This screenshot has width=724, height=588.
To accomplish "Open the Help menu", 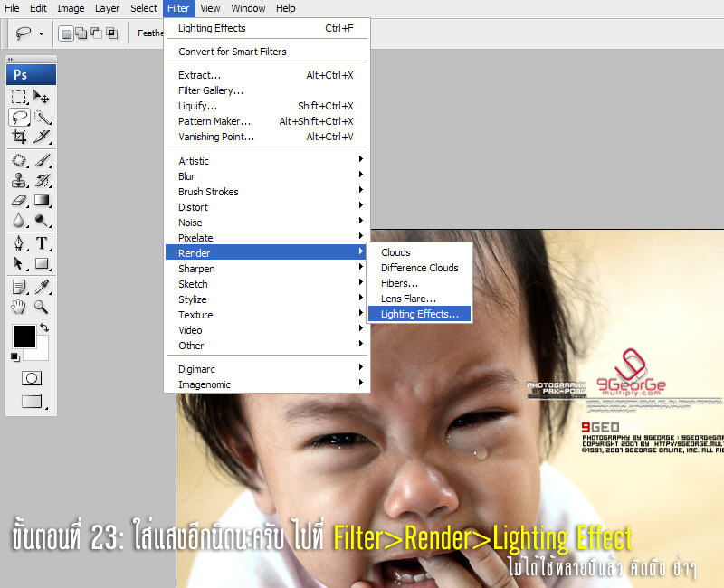I will pos(285,8).
